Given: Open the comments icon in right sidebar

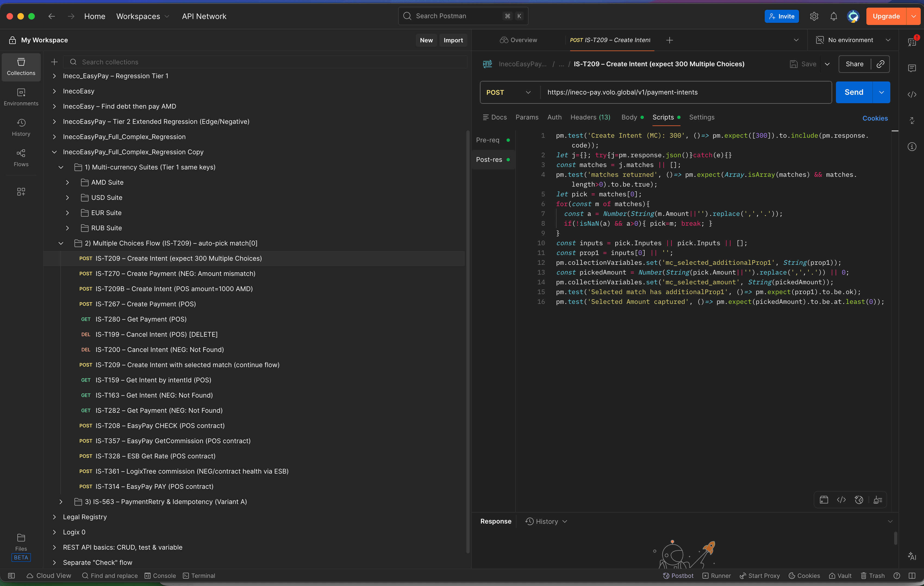Looking at the screenshot, I should click(912, 68).
